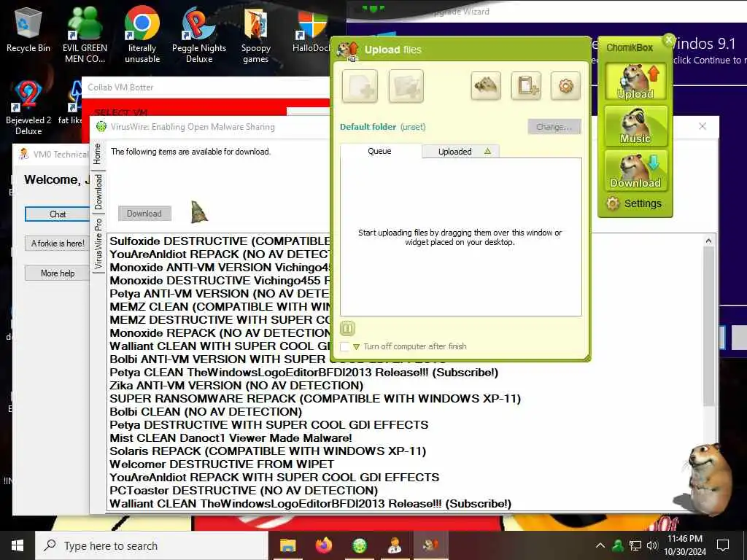
Task: Open Peggle Nights Deluxe desktop icon
Action: pyautogui.click(x=199, y=35)
